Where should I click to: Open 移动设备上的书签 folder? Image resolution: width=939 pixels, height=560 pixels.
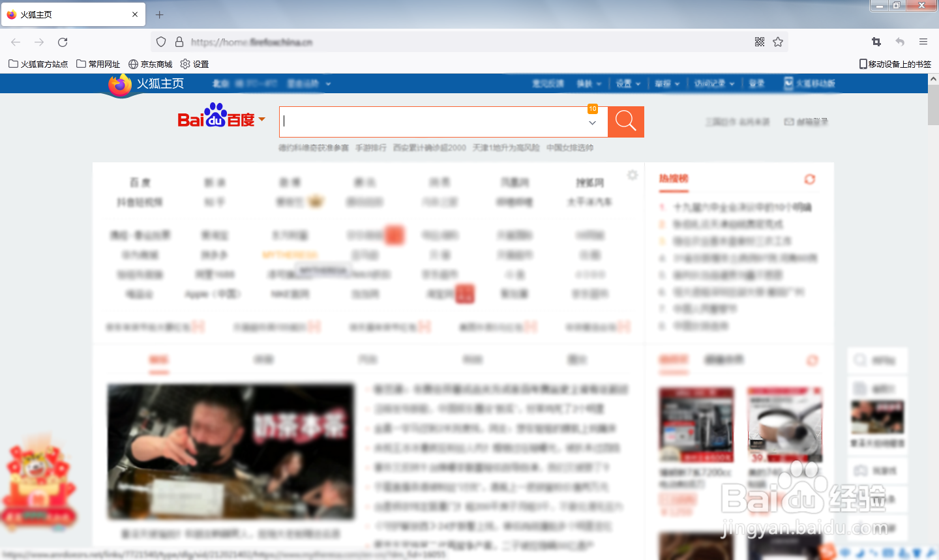pyautogui.click(x=895, y=64)
